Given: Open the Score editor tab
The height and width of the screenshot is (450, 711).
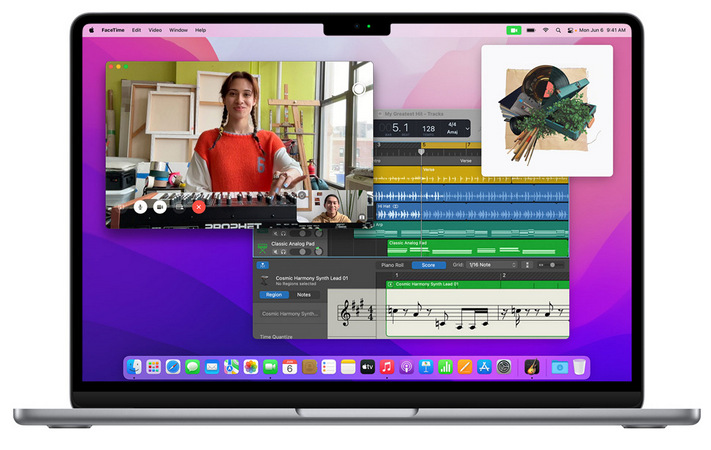Looking at the screenshot, I should click(429, 265).
